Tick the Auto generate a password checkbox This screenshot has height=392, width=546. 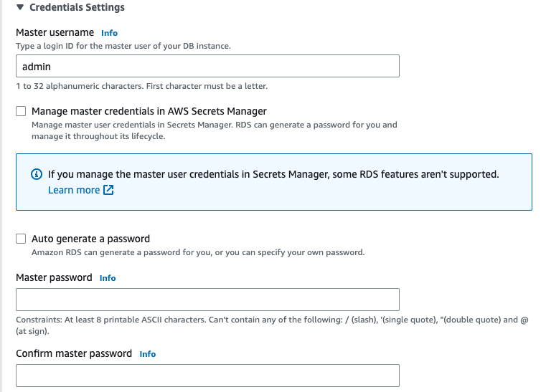point(21,239)
